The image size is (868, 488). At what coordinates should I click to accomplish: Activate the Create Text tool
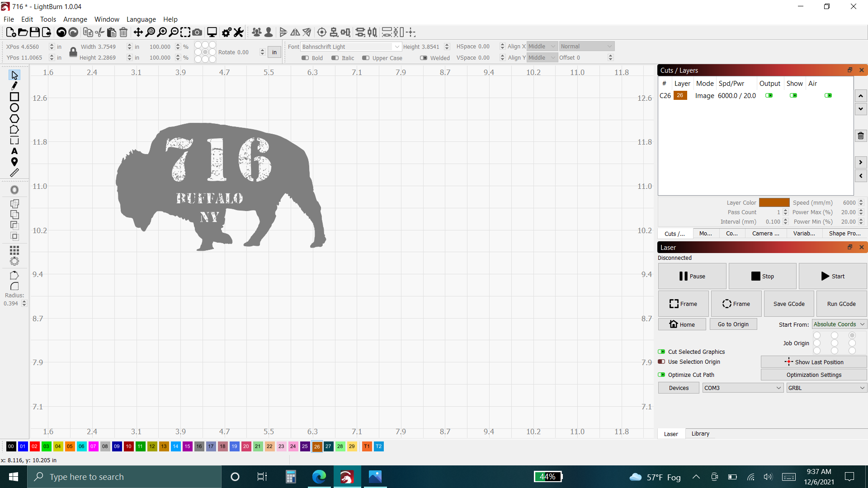click(x=14, y=151)
